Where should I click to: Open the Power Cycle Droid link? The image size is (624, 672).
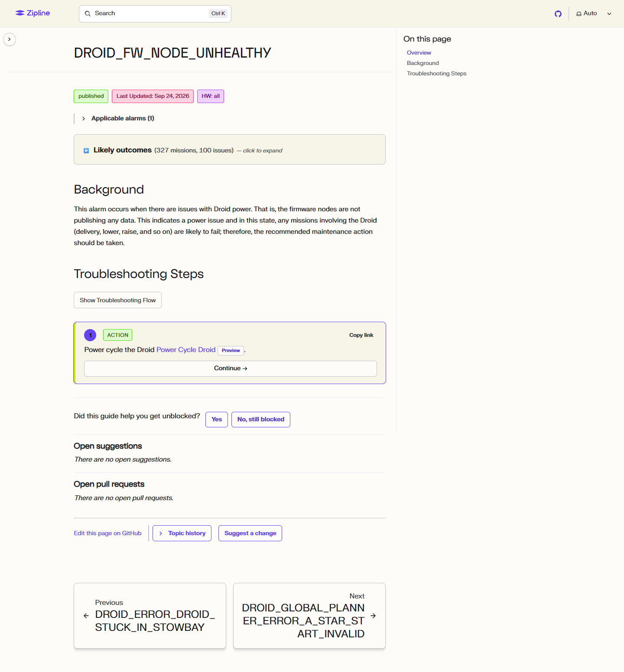coord(186,350)
